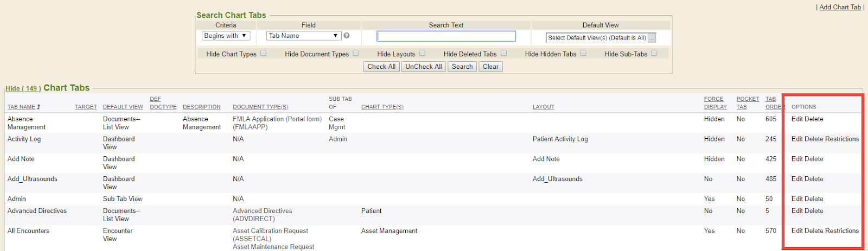
Task: Sort by the Tab Order column header
Action: 774,103
